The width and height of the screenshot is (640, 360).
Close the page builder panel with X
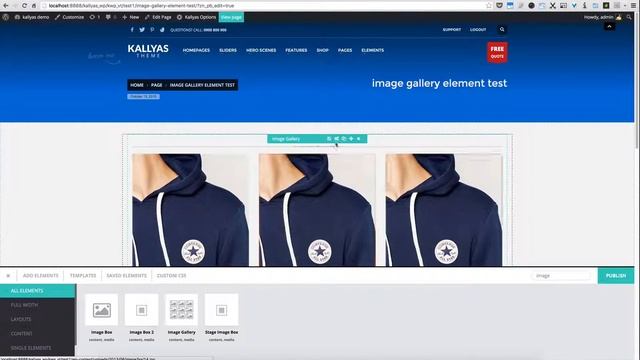tap(8, 276)
